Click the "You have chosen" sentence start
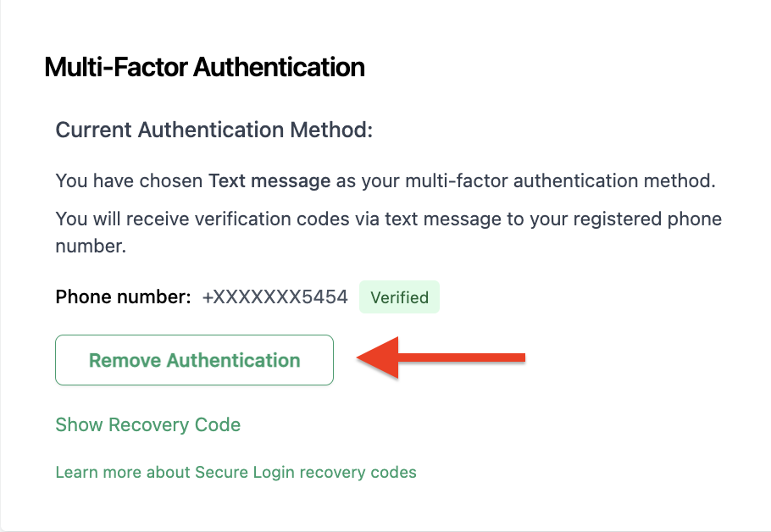 (x=129, y=180)
